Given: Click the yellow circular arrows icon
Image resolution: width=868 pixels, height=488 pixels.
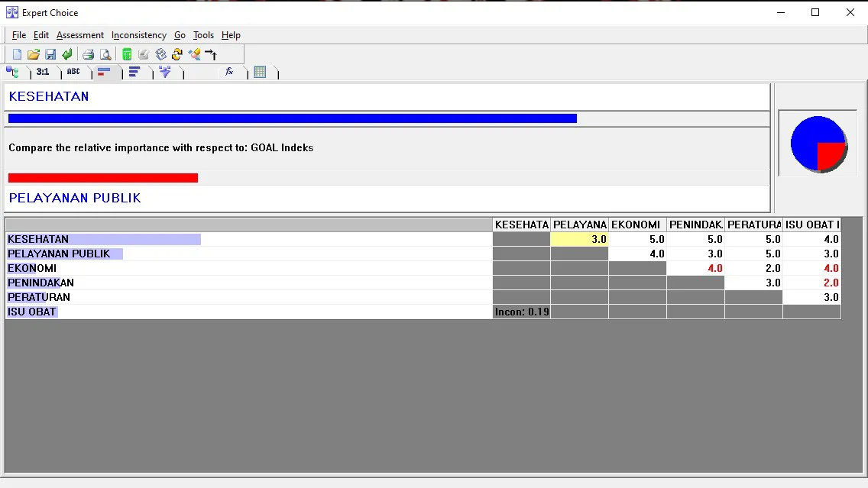Looking at the screenshot, I should (177, 54).
